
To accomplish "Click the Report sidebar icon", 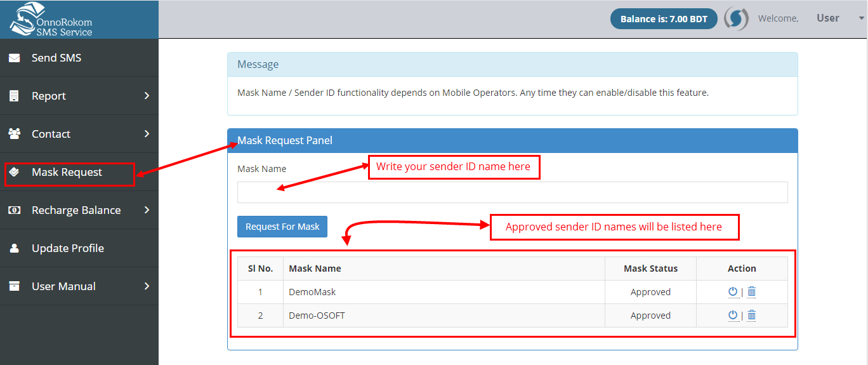I will tap(14, 96).
